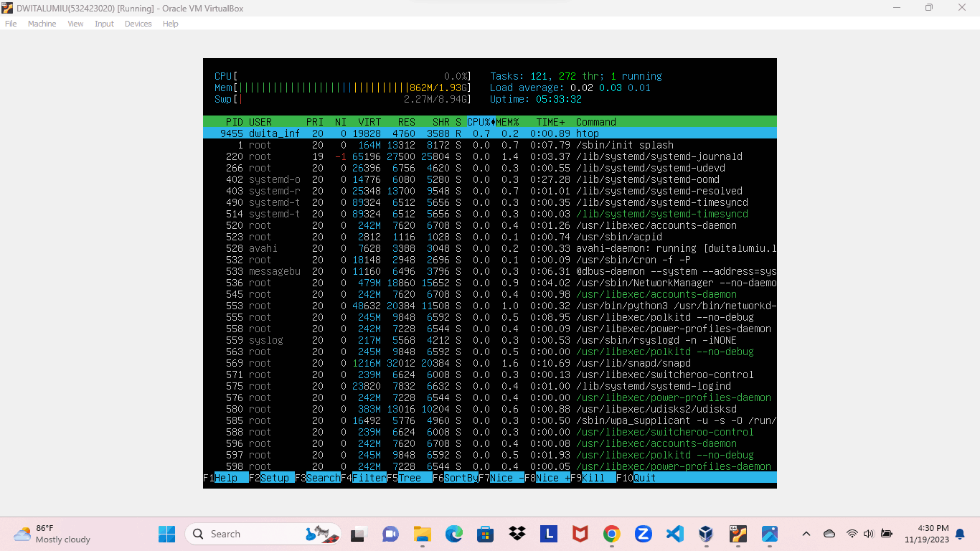The image size is (980, 551).
Task: Select the /usr/sbin/acpid process row
Action: tap(490, 237)
